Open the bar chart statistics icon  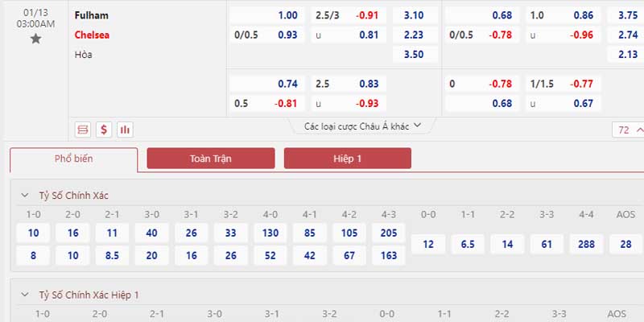125,130
